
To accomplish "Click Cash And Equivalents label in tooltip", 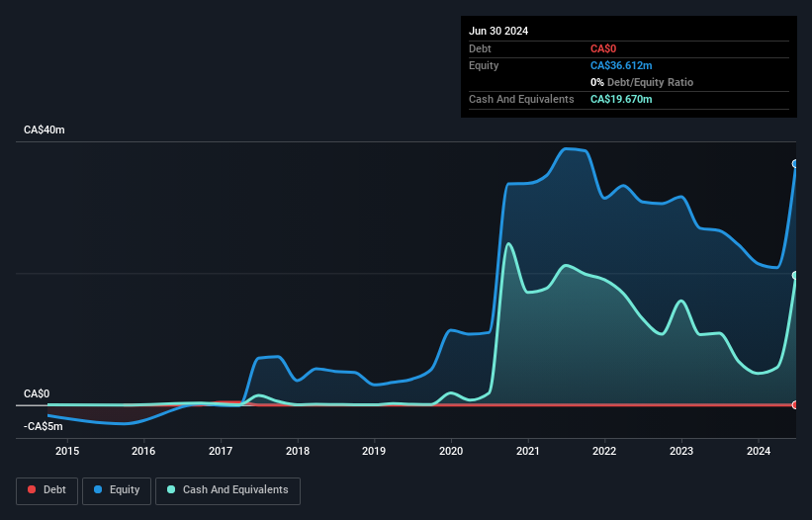I will tap(521, 99).
